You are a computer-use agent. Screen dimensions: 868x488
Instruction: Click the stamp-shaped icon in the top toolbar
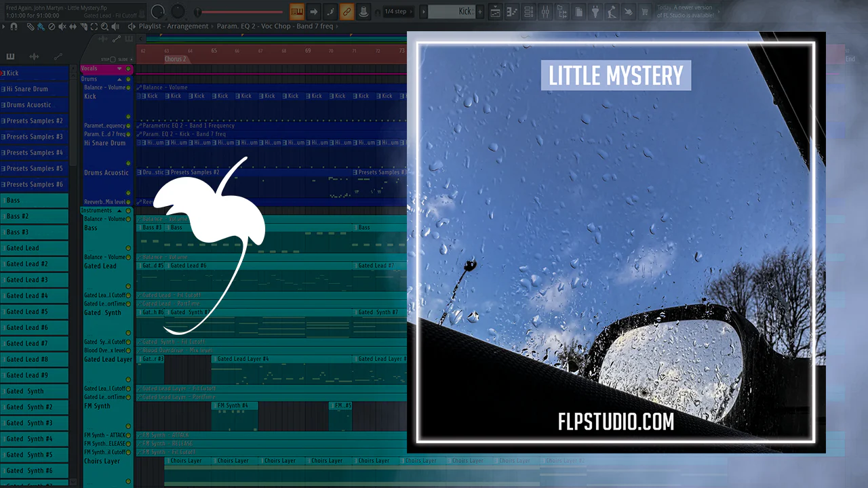pos(363,12)
